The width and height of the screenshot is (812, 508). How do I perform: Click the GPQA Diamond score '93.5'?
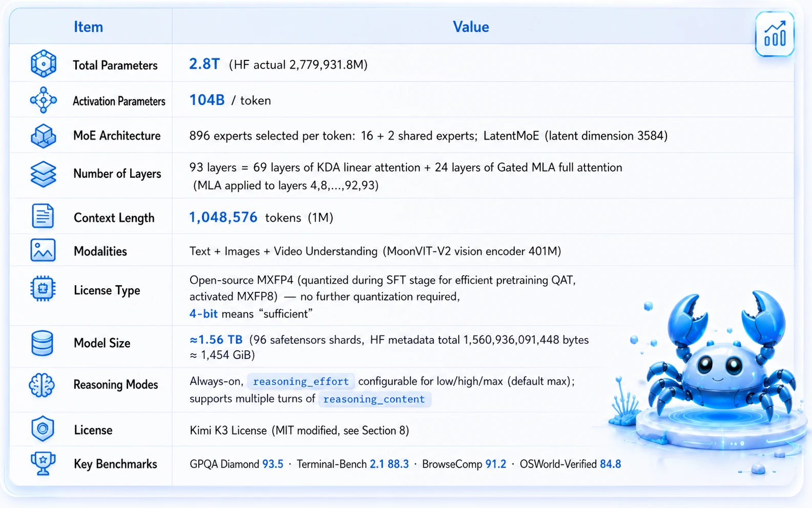[273, 464]
